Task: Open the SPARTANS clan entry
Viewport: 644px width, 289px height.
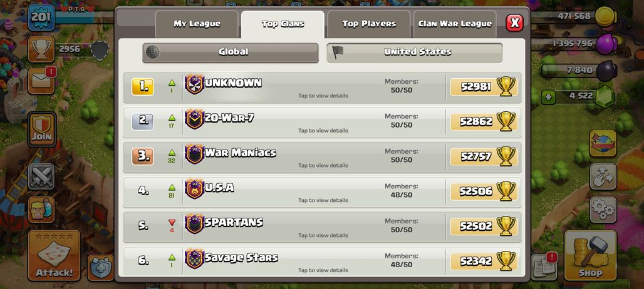Action: pyautogui.click(x=322, y=227)
